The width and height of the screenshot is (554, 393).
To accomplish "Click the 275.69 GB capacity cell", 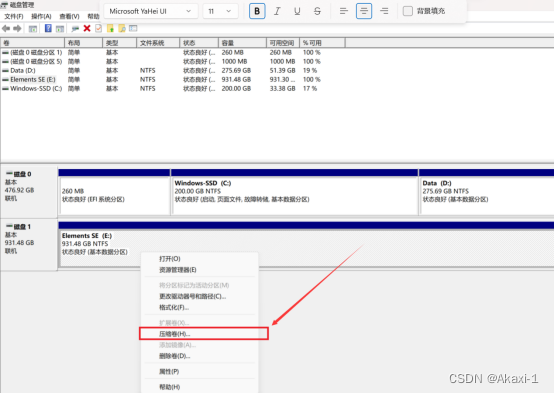I will point(236,70).
